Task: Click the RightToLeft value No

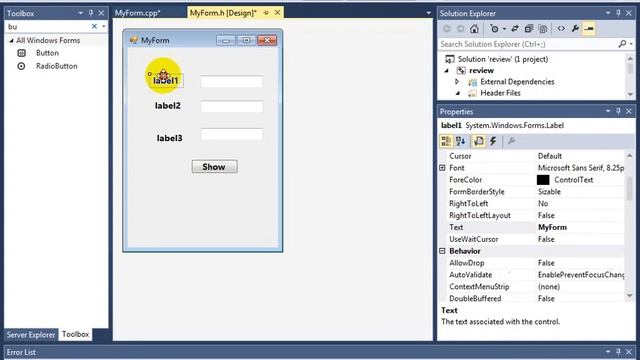Action: point(543,203)
